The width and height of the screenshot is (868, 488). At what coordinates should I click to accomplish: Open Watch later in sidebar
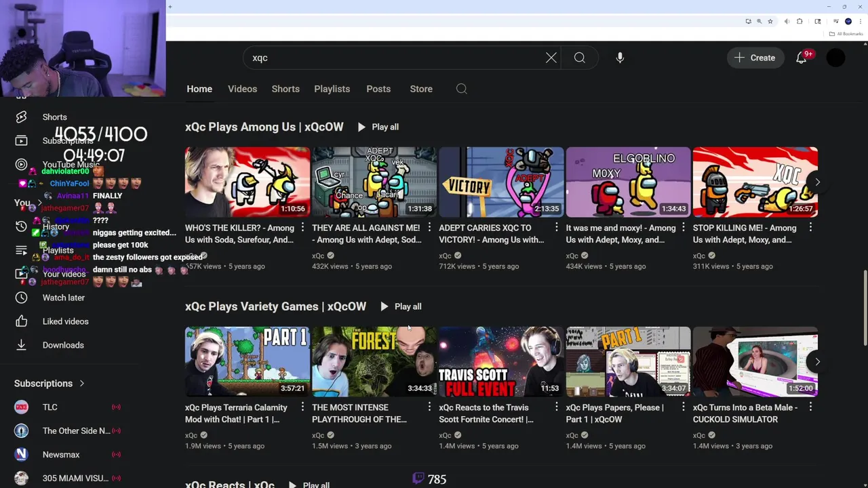pos(64,298)
